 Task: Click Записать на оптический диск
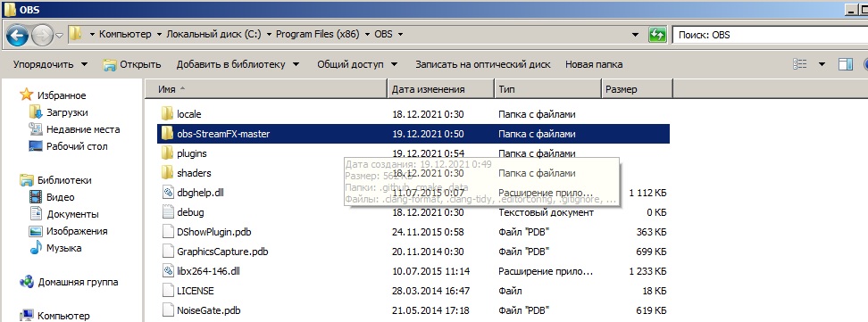coord(483,64)
